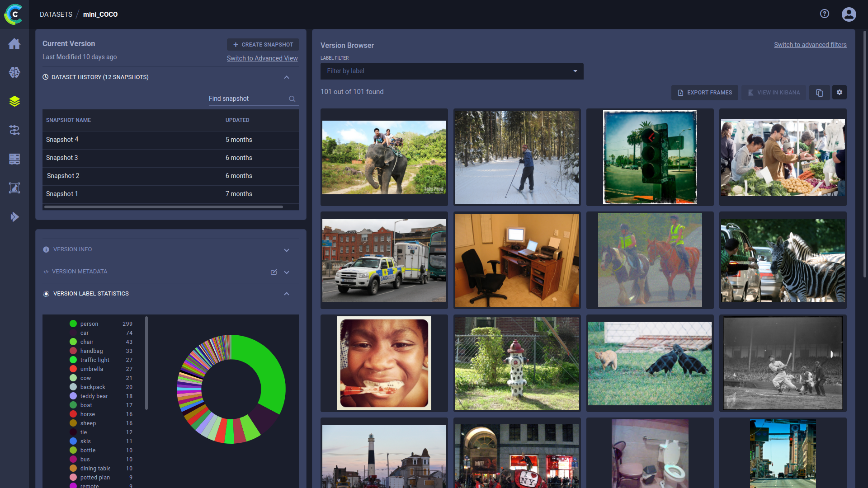Click the SNAPSHOT NAME column header
This screenshot has width=868, height=488.
68,120
